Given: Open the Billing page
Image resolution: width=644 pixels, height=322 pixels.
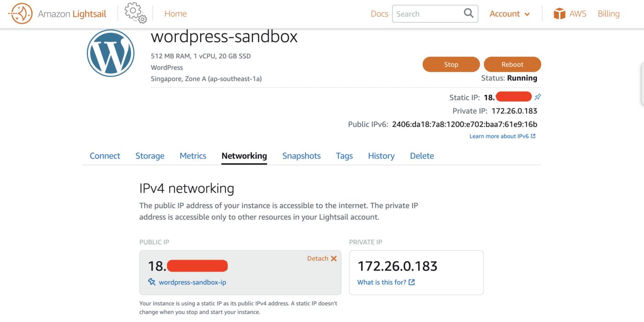Looking at the screenshot, I should pos(608,13).
